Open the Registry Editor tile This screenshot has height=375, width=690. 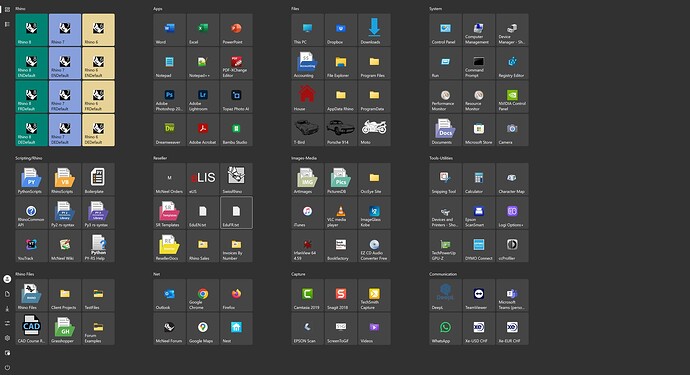[x=512, y=63]
